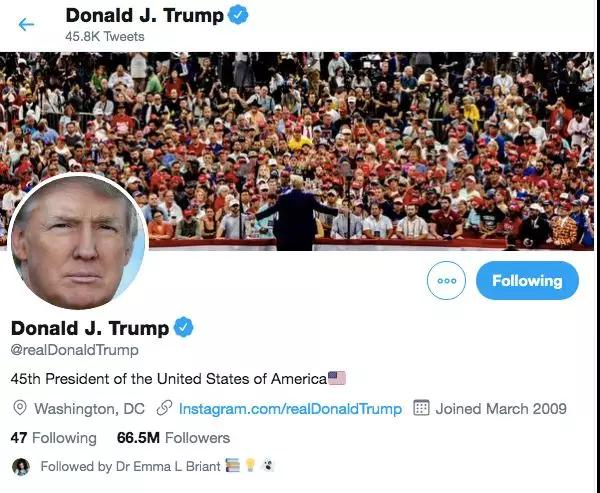Click the location pin icon
This screenshot has width=600, height=493.
pos(20,408)
